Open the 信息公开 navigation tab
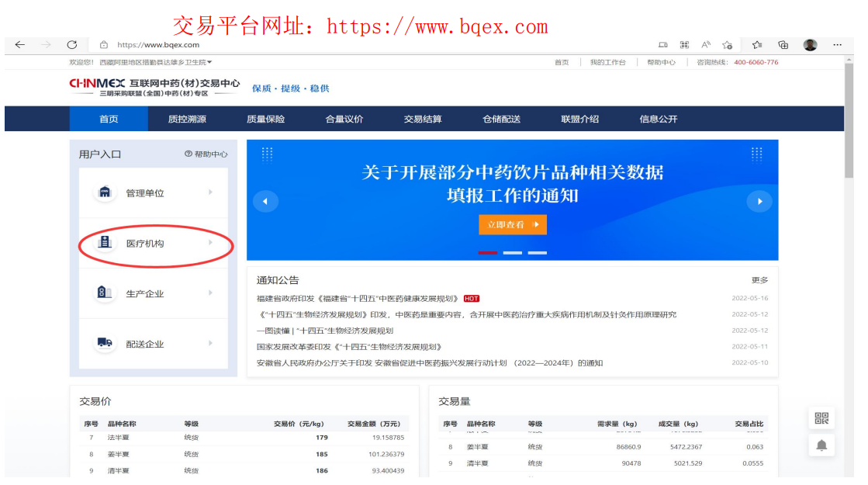 (x=659, y=119)
